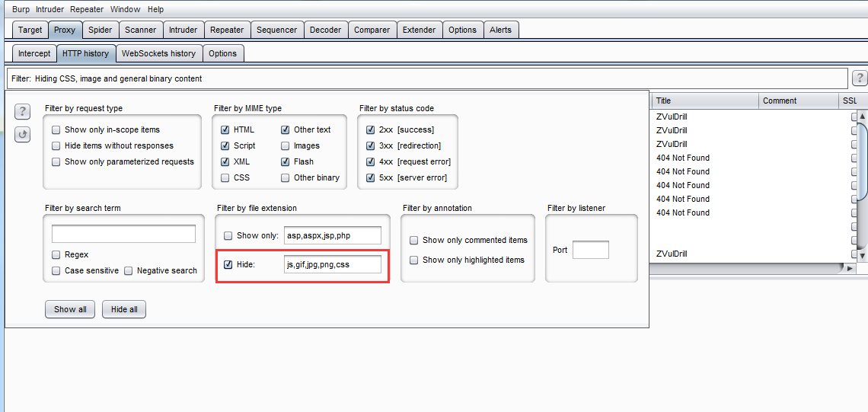
Task: Open the Help menu
Action: (x=155, y=9)
